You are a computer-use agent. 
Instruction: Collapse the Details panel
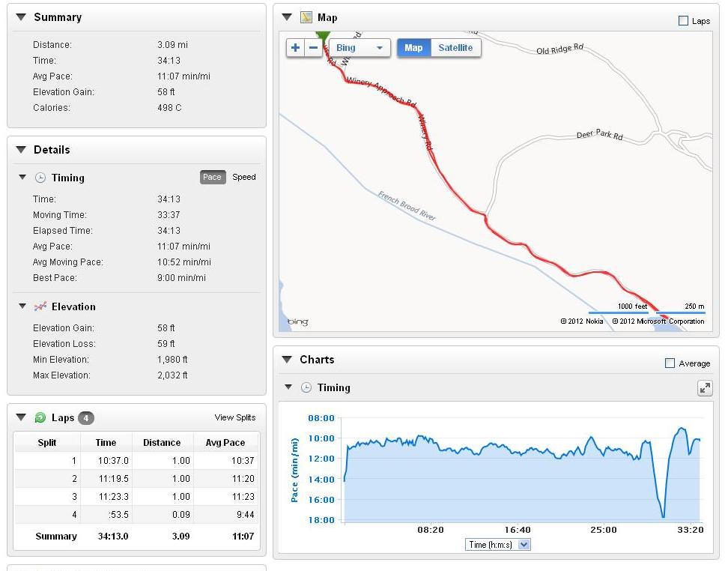point(20,150)
